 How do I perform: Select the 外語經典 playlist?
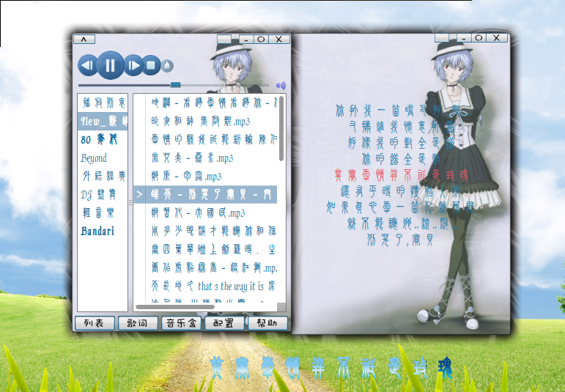coord(103,176)
